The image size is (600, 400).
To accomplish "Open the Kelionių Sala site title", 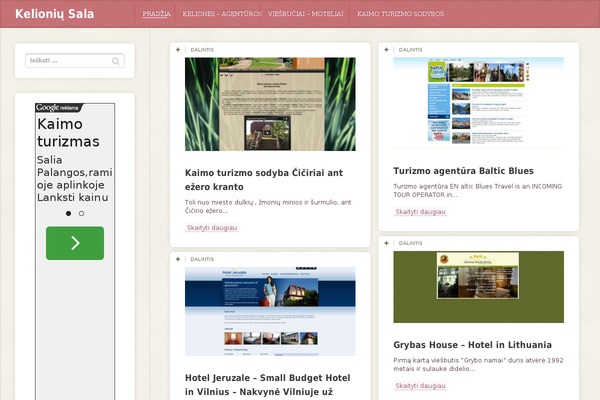I will 54,14.
